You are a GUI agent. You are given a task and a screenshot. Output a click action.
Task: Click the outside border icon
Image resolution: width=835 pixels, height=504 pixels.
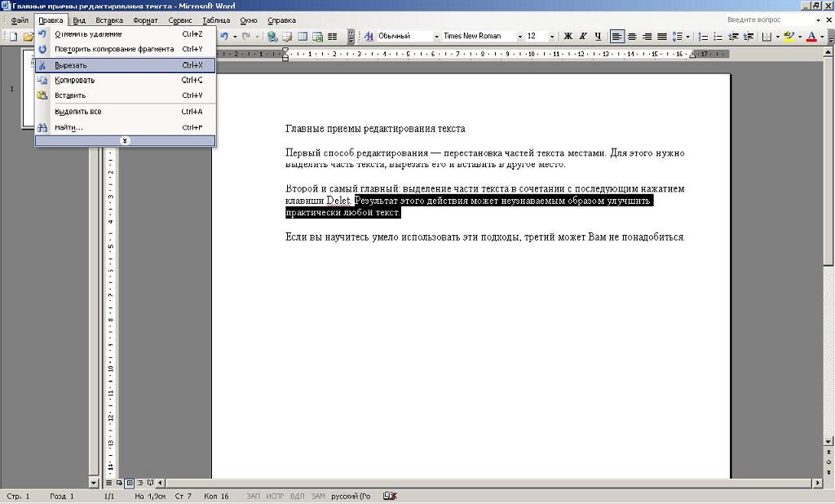coord(767,36)
